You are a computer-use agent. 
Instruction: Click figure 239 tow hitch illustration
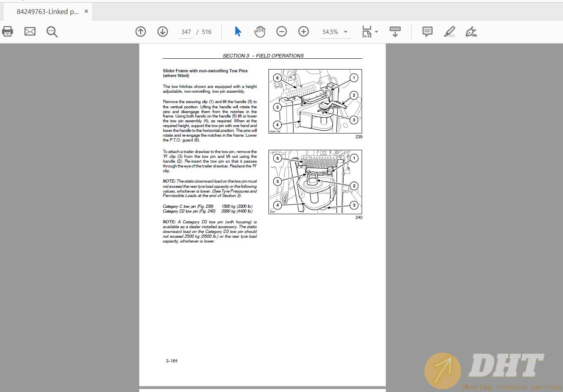(315, 101)
